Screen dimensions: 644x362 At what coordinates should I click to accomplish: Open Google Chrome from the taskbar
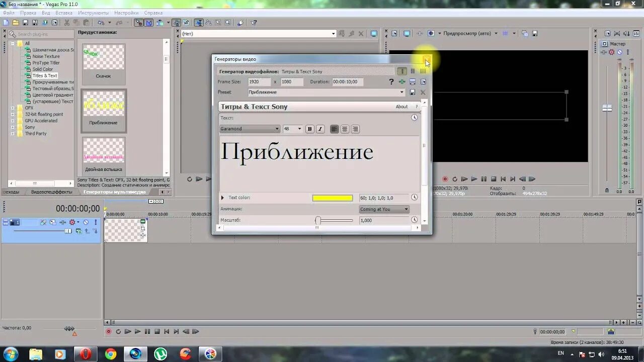(110, 354)
